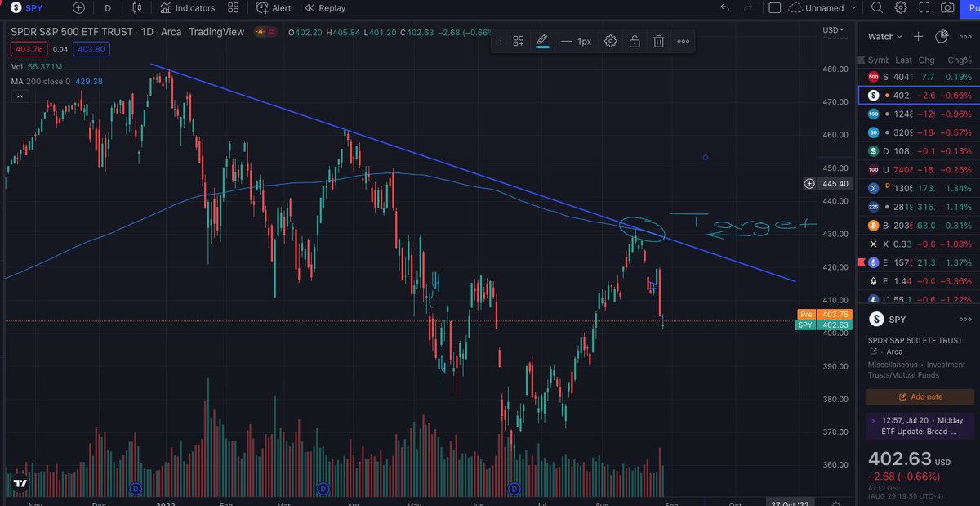Select the Ethereum row showing 1.37%
The image size is (980, 506).
(x=920, y=262)
